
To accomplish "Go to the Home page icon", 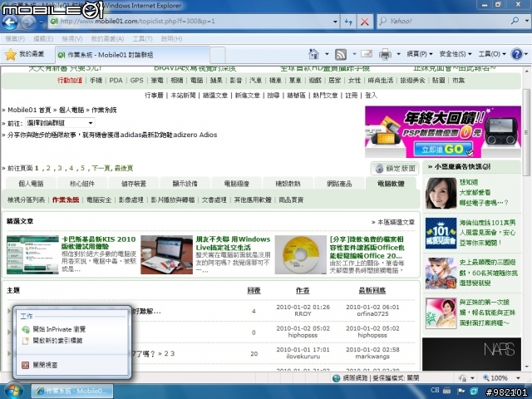I will coord(314,54).
